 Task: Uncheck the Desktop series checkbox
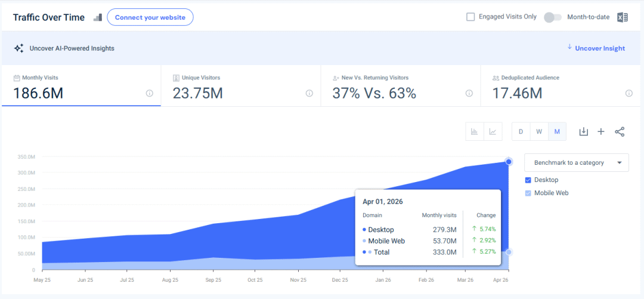click(x=528, y=180)
